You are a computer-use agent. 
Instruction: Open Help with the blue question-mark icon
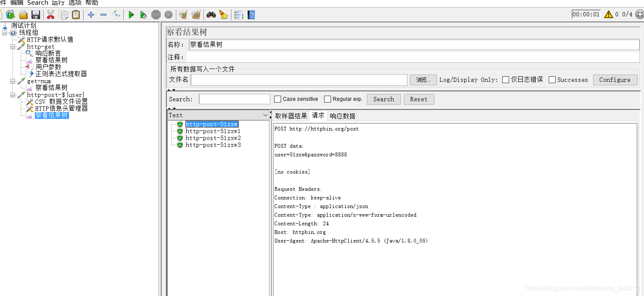[251, 15]
